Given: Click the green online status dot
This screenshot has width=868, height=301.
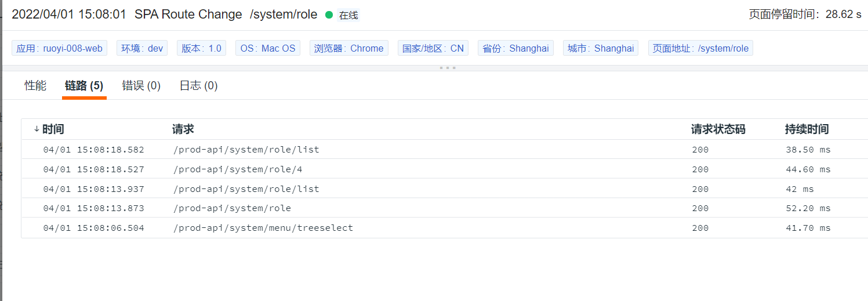Looking at the screenshot, I should pyautogui.click(x=329, y=15).
